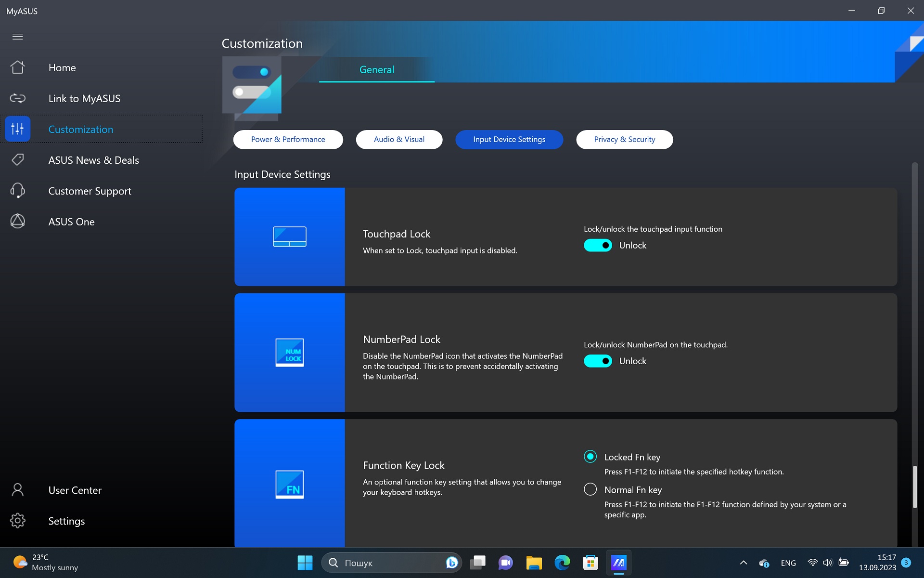924x578 pixels.
Task: Click 'Lock/unlock the touchpad input function' text
Action: (x=653, y=229)
